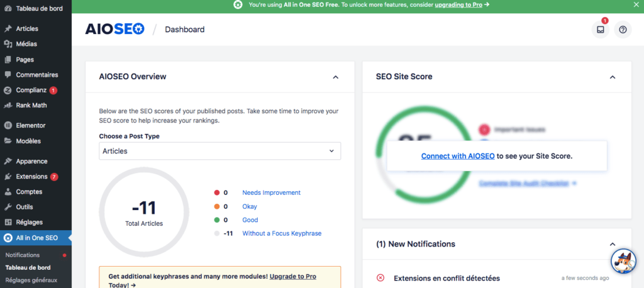The height and width of the screenshot is (288, 644).
Task: Open the help question mark icon
Action: point(623,30)
